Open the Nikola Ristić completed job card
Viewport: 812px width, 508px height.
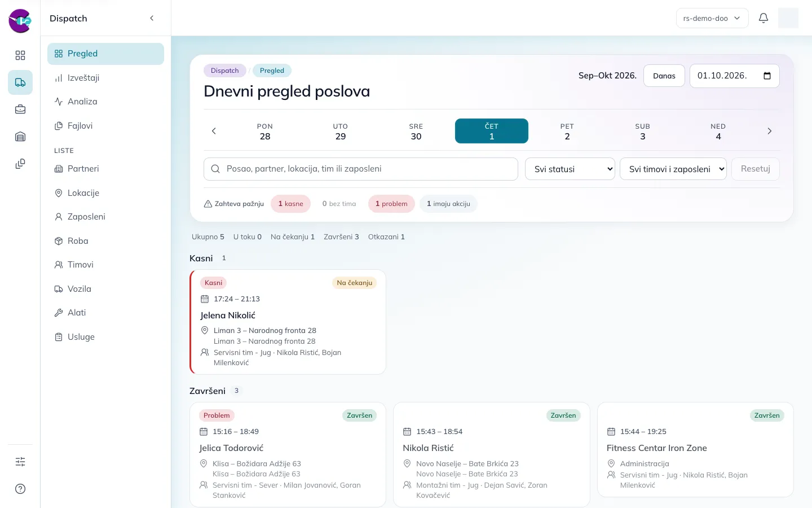[x=492, y=454]
